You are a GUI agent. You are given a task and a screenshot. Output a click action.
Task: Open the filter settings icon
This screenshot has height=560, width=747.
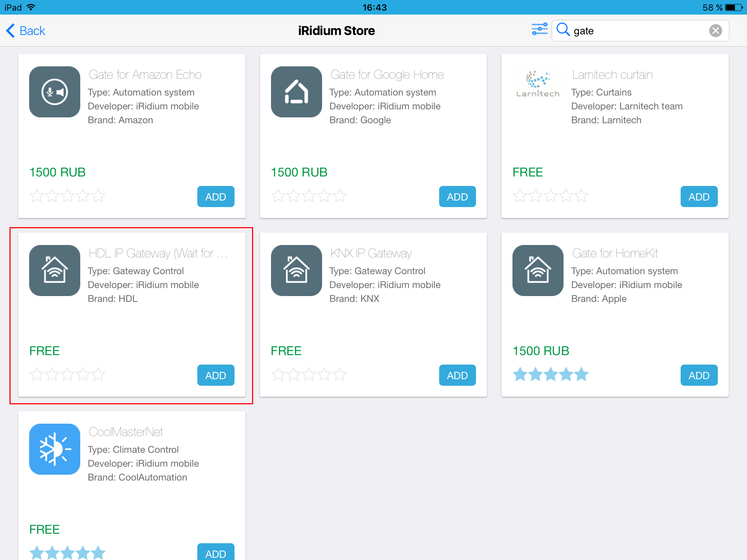click(x=539, y=30)
